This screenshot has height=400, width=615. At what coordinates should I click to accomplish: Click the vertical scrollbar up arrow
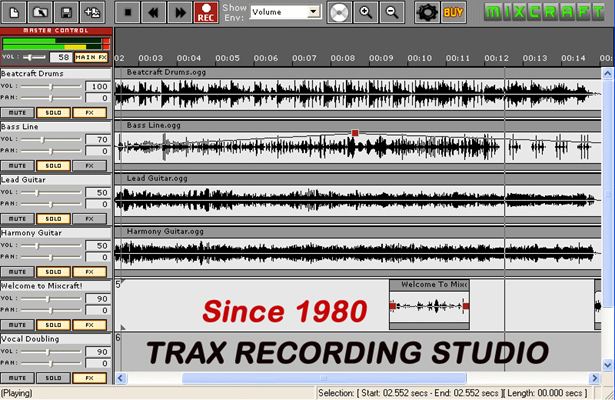pyautogui.click(x=608, y=73)
